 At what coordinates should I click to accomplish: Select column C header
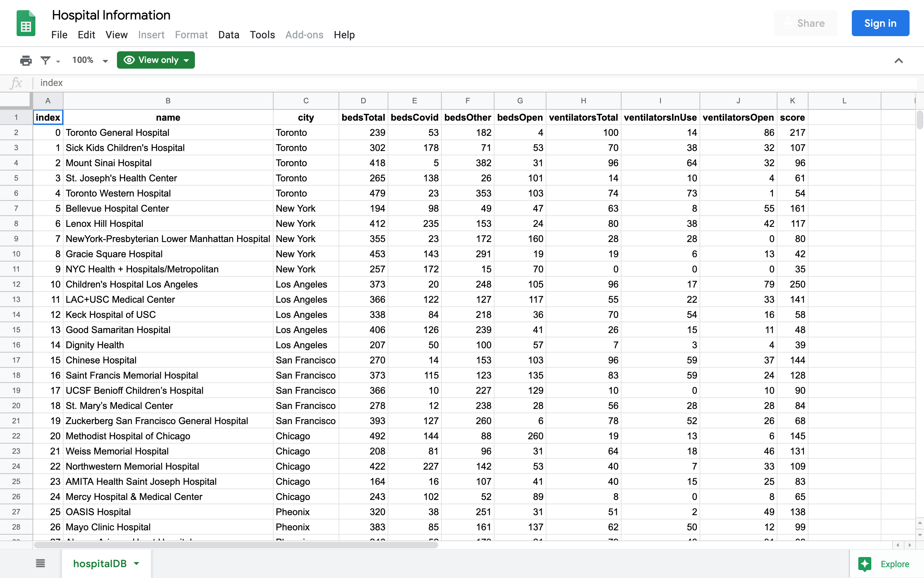click(x=306, y=100)
